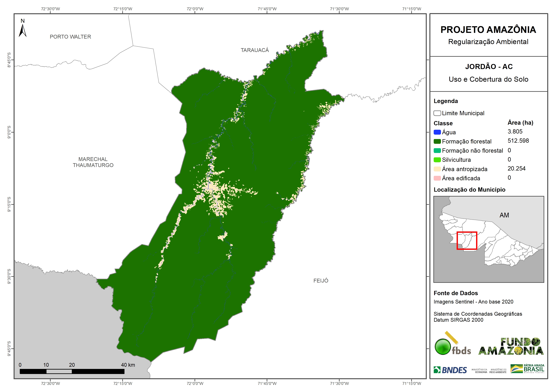Click the Pátria Amada Brasil logo
This screenshot has height=392, width=555.
(527, 369)
